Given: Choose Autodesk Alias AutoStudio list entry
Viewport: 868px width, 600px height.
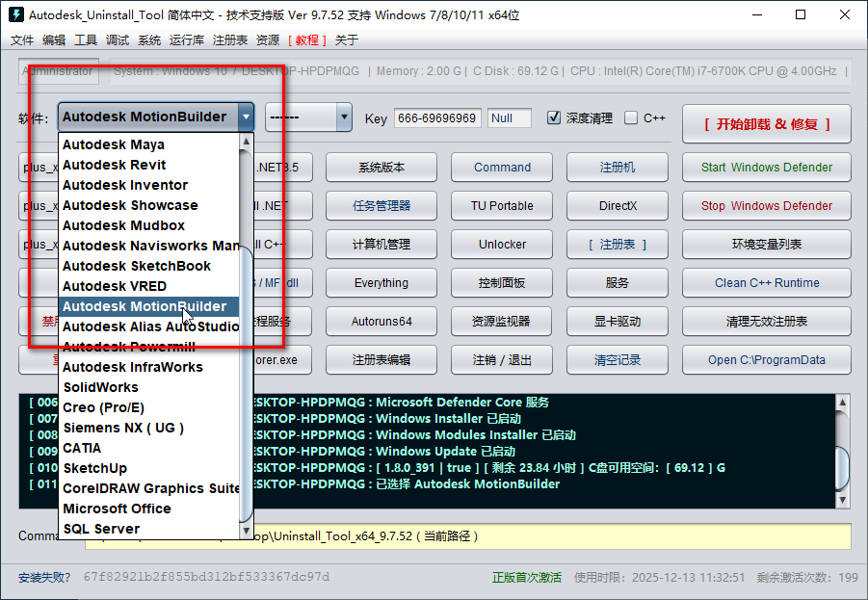Looking at the screenshot, I should click(x=149, y=326).
